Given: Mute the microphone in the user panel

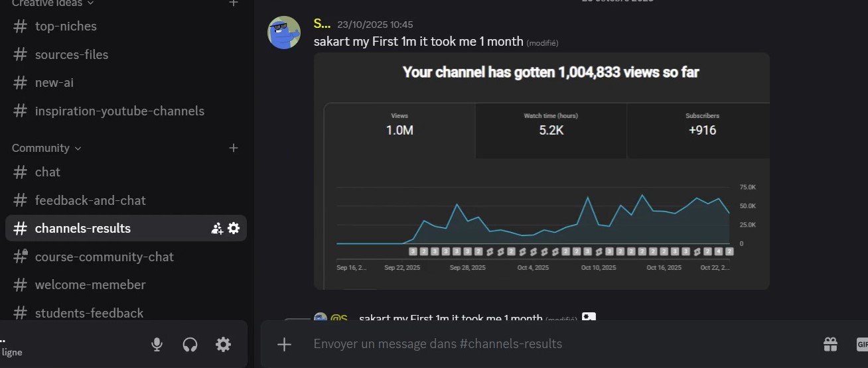Looking at the screenshot, I should pyautogui.click(x=157, y=344).
